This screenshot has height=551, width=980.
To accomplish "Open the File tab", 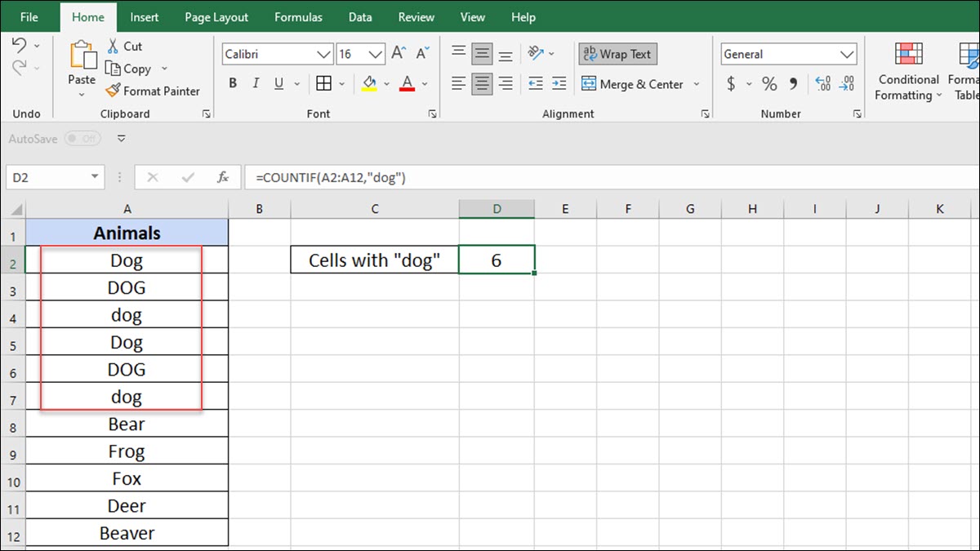I will tap(29, 17).
